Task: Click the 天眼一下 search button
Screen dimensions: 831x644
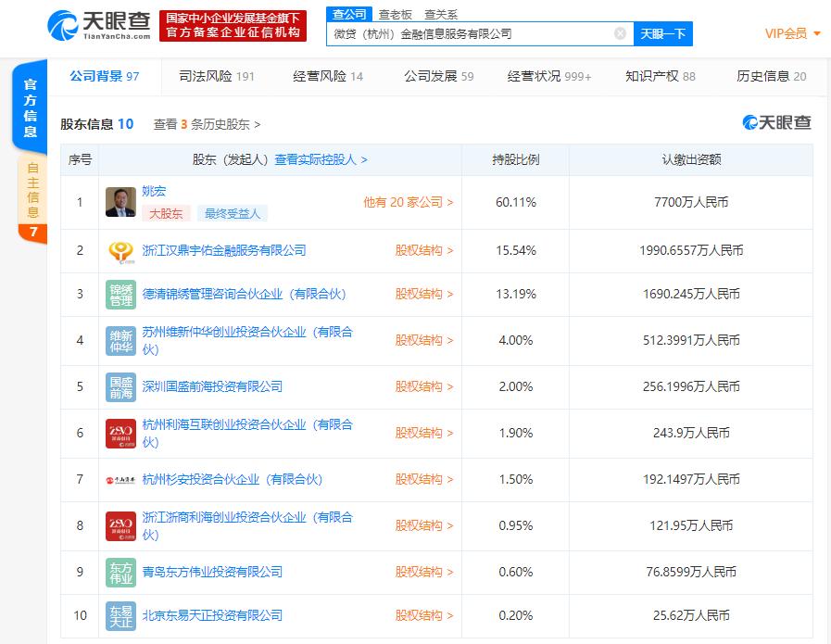Action: click(663, 34)
